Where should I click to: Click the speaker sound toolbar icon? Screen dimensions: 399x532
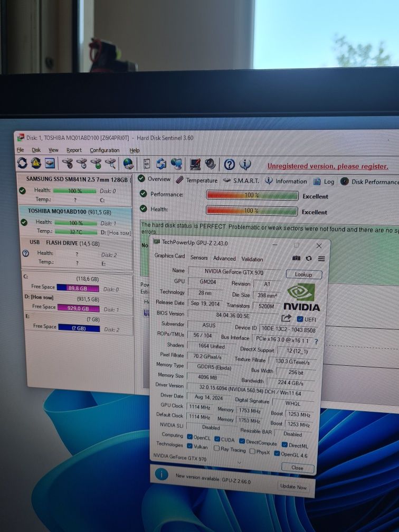(x=210, y=164)
